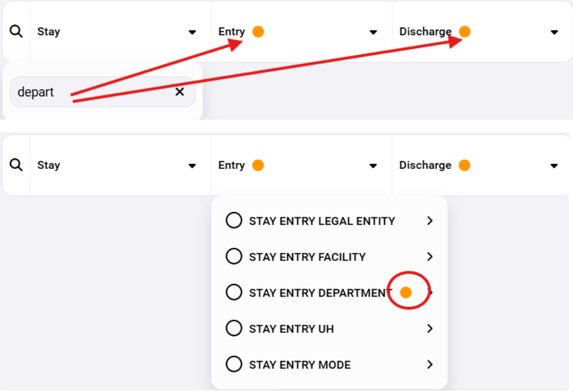Collapse the Entry dropdown arrow above the open menu

[x=374, y=166]
